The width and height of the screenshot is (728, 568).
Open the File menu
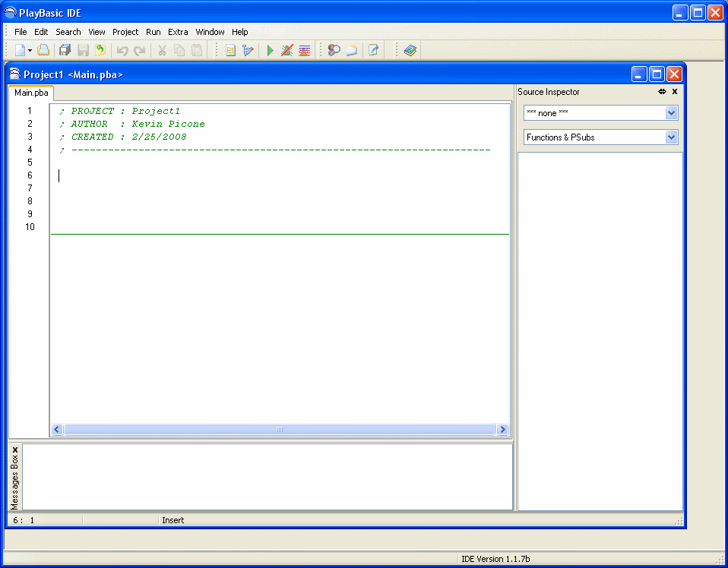click(x=21, y=32)
